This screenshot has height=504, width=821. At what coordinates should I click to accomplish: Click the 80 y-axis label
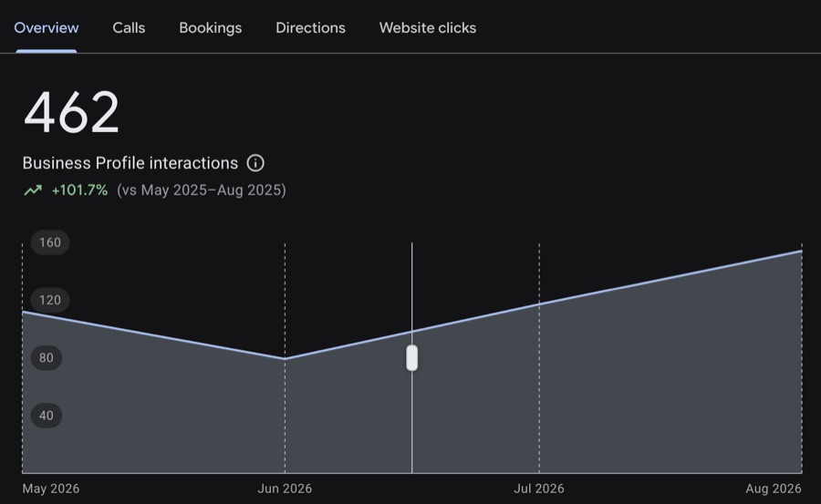coord(47,358)
